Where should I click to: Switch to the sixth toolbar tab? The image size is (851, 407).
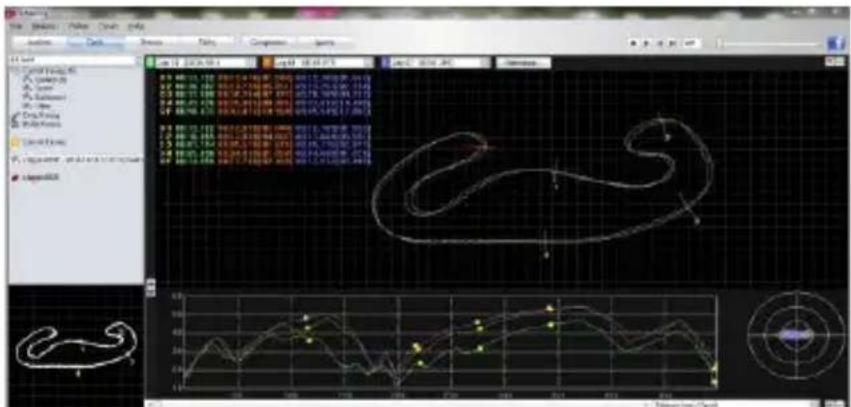point(325,42)
